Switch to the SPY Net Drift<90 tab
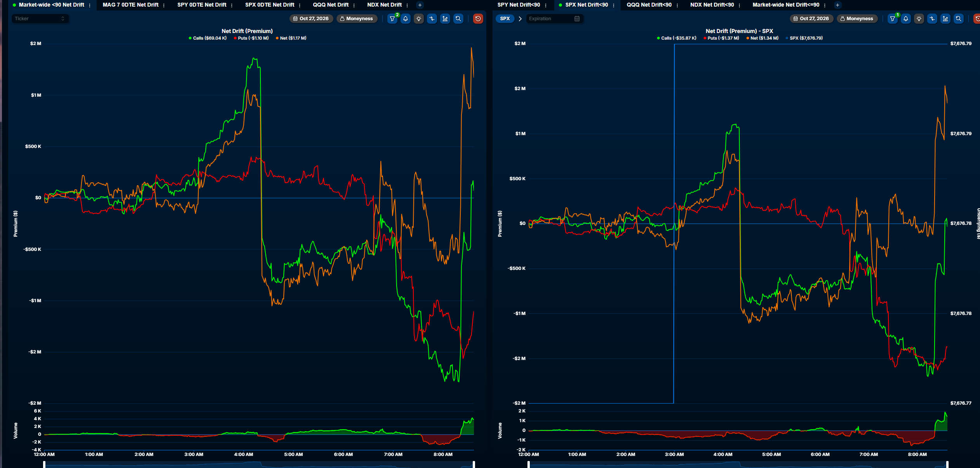Screen dimensions: 980x468 (x=519, y=5)
